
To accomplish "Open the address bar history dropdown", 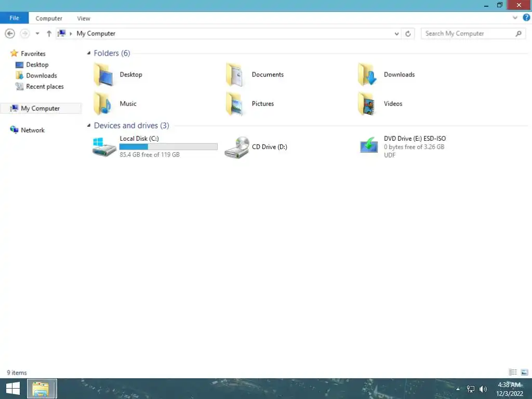I will click(x=396, y=34).
